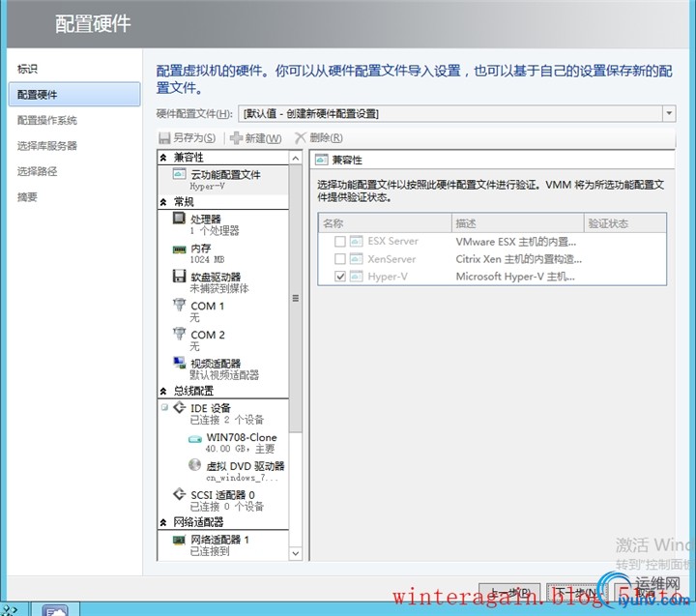Select the 云功能配置文件 cloud profile icon

pos(180,174)
